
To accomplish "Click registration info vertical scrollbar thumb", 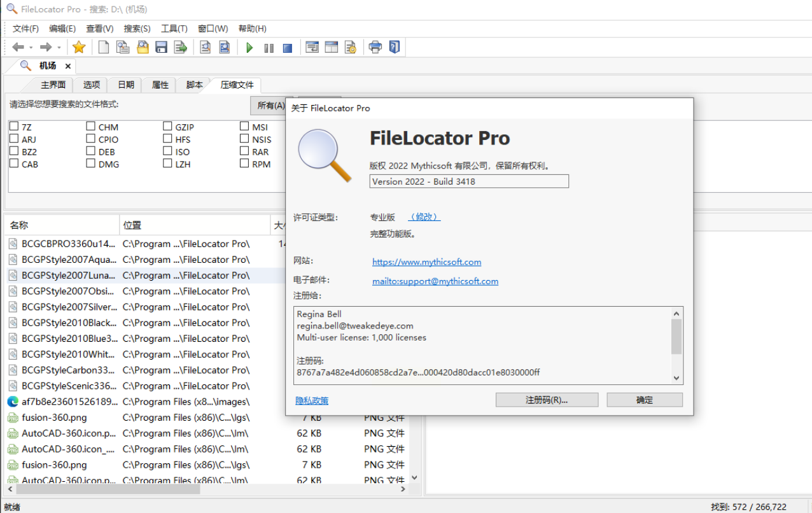I will click(x=676, y=337).
